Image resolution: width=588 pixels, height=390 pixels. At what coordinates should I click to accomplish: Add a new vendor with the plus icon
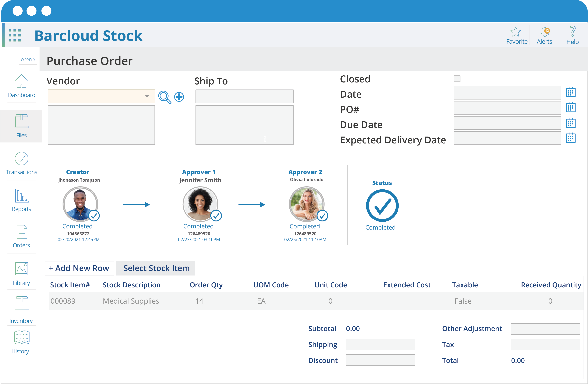(x=179, y=97)
